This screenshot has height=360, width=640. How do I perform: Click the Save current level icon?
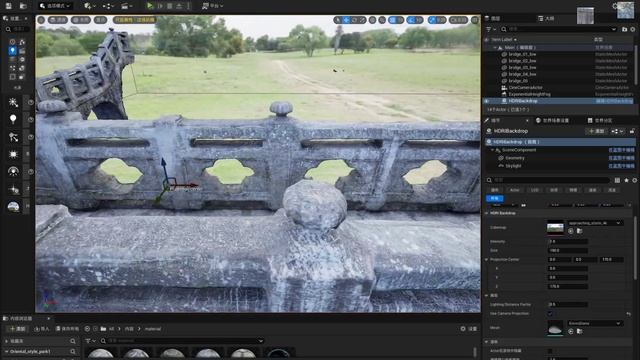9,6
